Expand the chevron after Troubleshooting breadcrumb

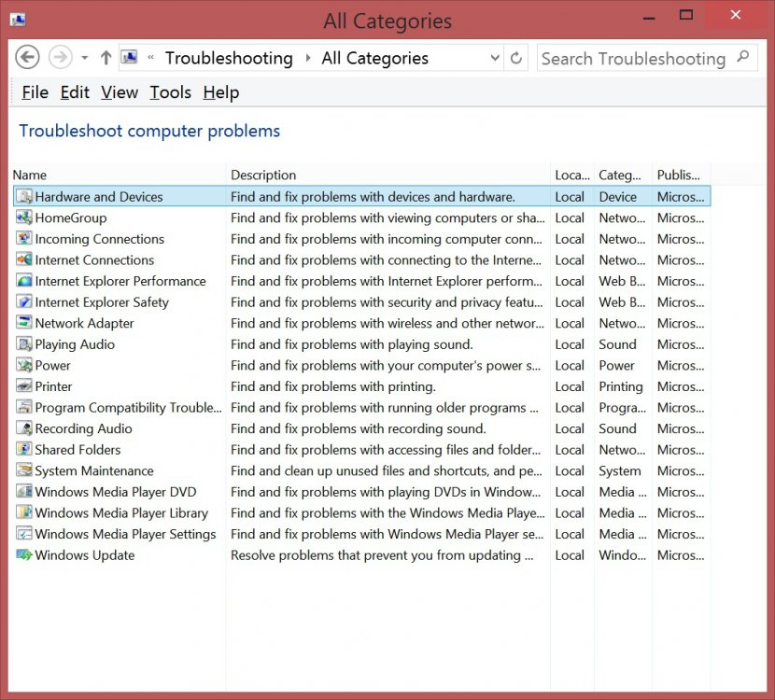click(x=308, y=58)
